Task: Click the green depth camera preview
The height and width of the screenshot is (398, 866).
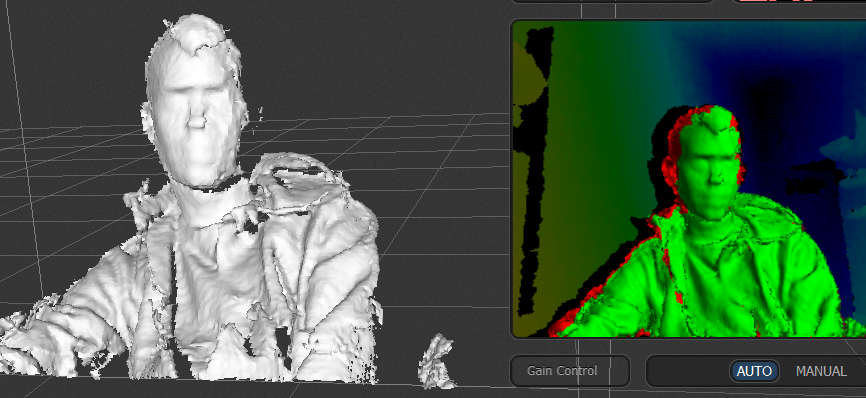Action: 689,179
